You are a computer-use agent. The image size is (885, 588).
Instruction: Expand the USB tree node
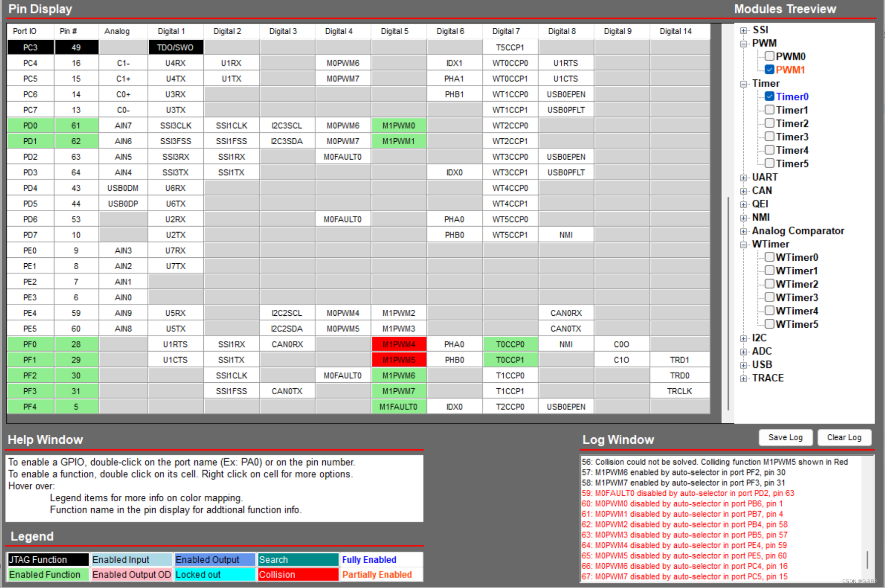pyautogui.click(x=743, y=365)
